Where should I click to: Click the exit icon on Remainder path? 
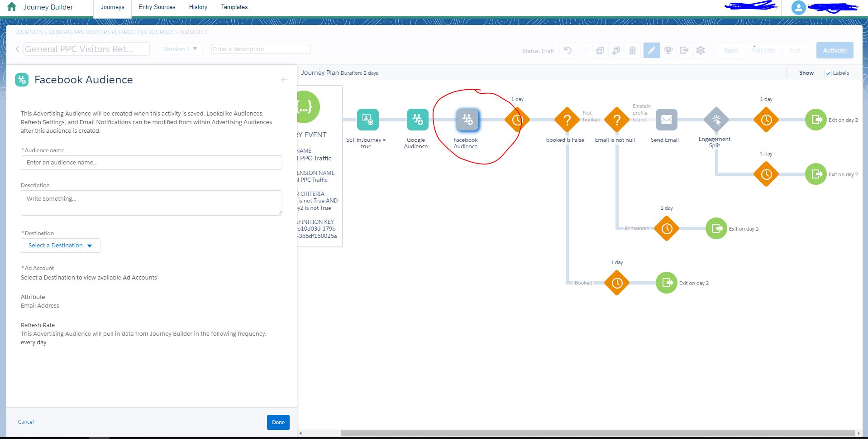pos(716,228)
